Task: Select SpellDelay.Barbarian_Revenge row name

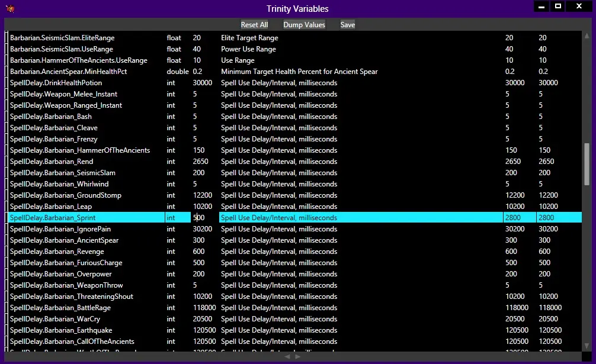Action: coord(57,252)
